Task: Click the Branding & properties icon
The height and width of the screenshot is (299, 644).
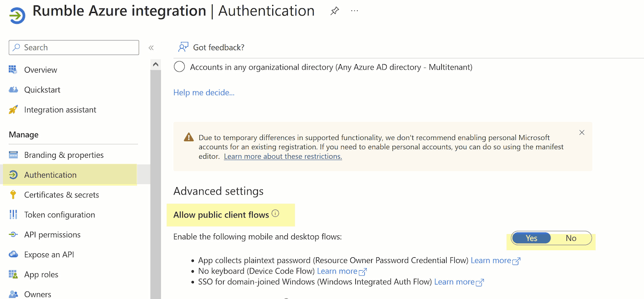Action: tap(13, 155)
